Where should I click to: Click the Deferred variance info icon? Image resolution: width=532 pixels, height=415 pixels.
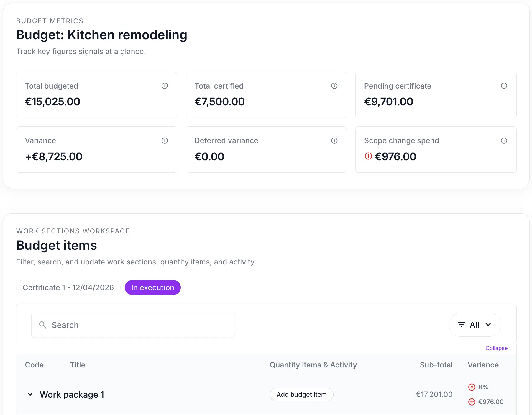[334, 141]
